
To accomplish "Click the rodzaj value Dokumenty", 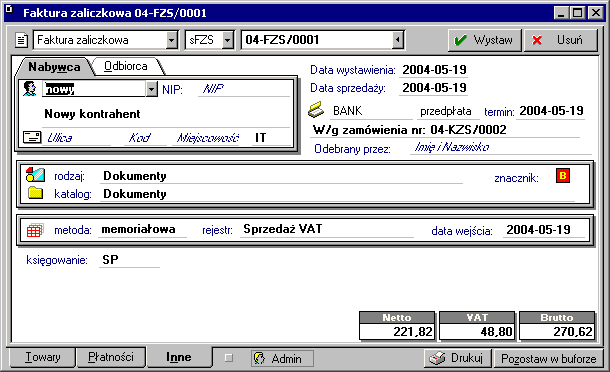I will [x=281, y=176].
